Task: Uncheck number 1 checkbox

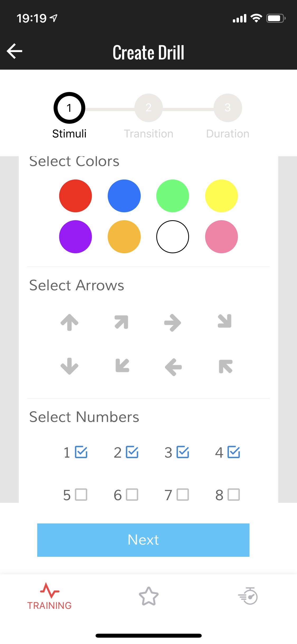Action: tap(81, 452)
